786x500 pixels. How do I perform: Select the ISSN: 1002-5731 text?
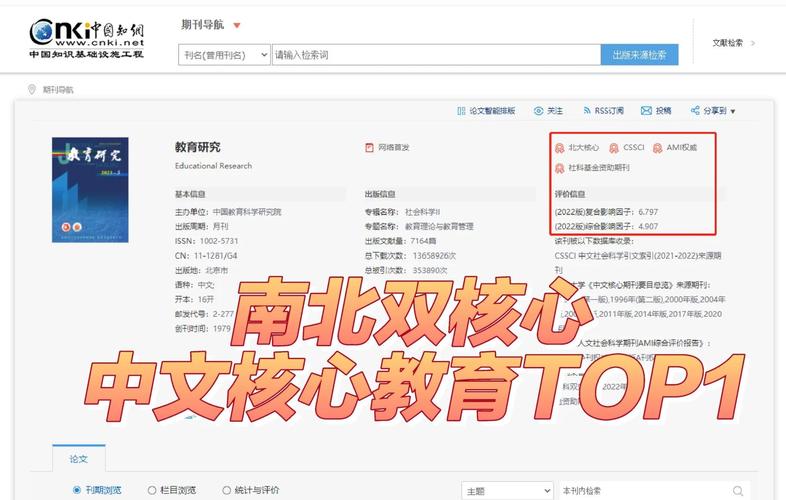click(x=207, y=241)
